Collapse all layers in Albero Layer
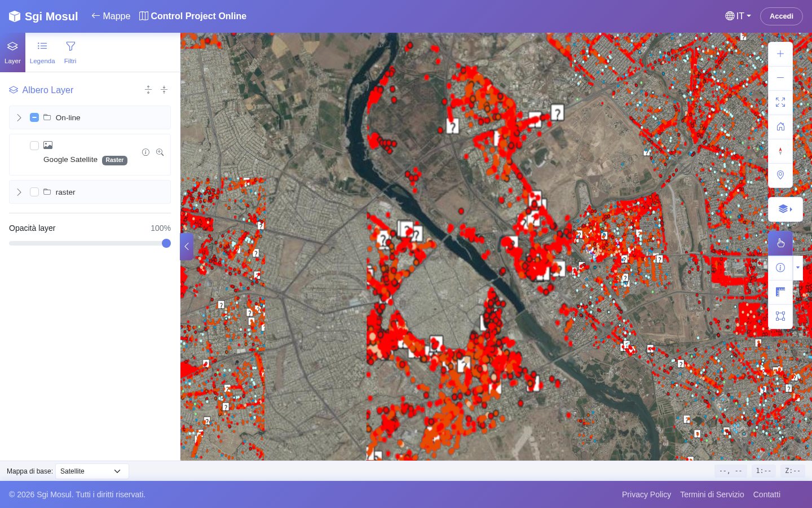This screenshot has height=508, width=812. tap(164, 90)
